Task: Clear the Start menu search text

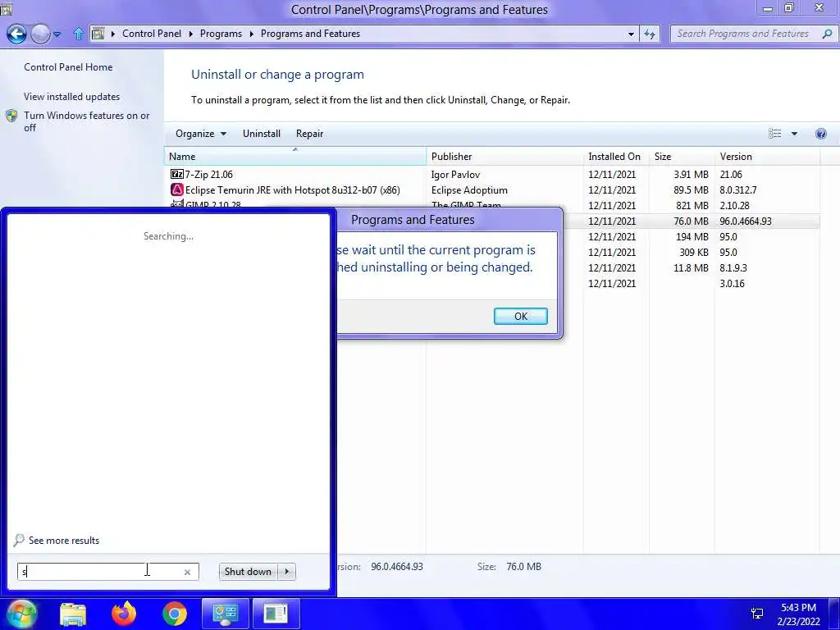Action: [188, 572]
